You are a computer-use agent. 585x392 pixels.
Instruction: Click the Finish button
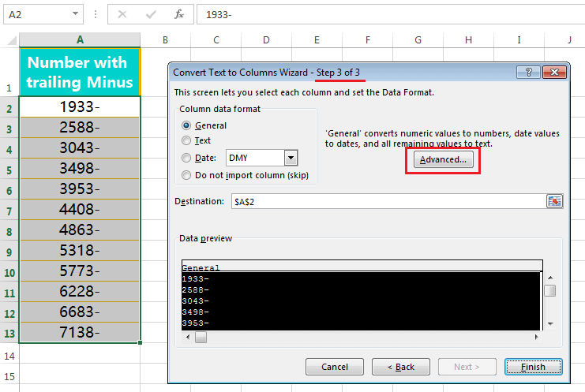point(533,367)
